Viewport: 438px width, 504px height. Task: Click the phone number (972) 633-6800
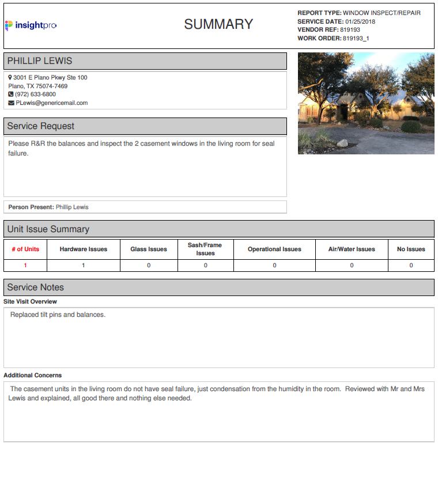click(35, 94)
